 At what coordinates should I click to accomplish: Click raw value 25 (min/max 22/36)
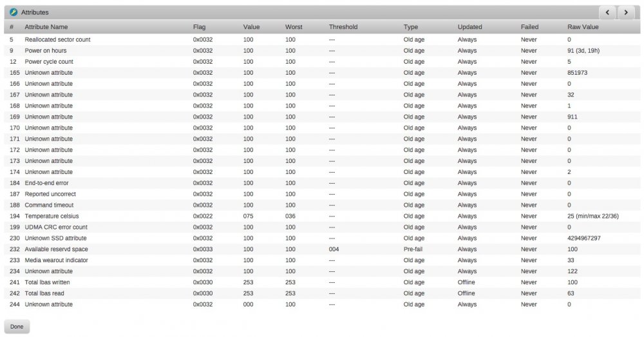[x=593, y=216]
